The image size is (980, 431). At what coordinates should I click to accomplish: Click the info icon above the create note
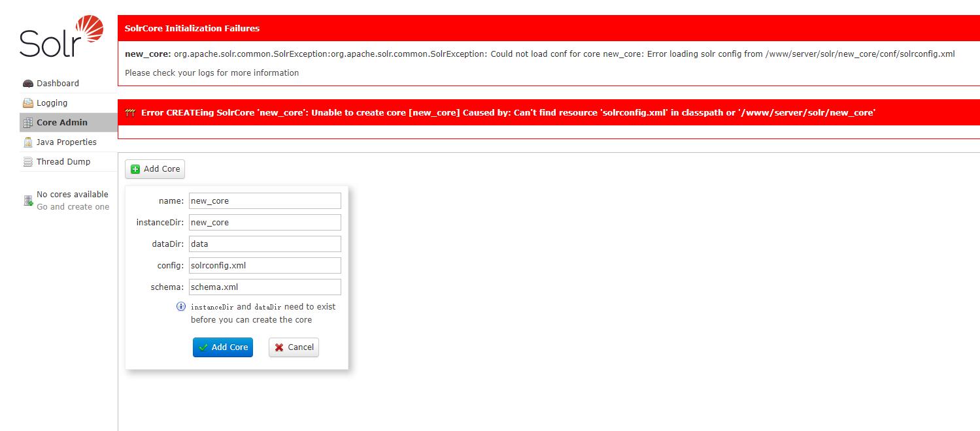coord(181,307)
